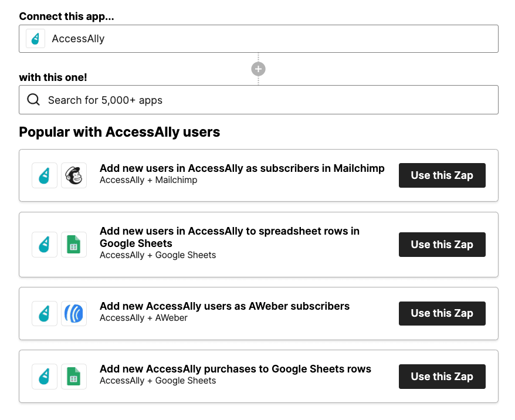Click the AccessAlly icon on the AWeber card

[45, 313]
